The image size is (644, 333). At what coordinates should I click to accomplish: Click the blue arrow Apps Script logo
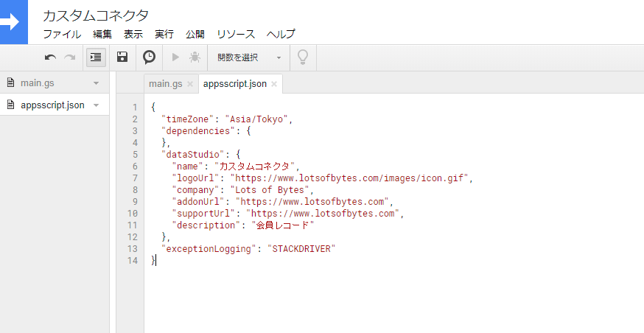(x=13, y=22)
